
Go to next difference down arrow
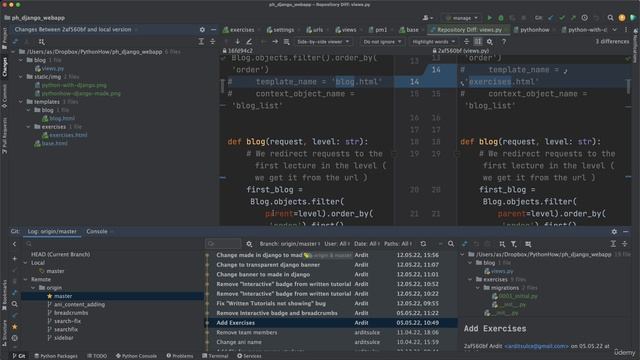point(238,42)
